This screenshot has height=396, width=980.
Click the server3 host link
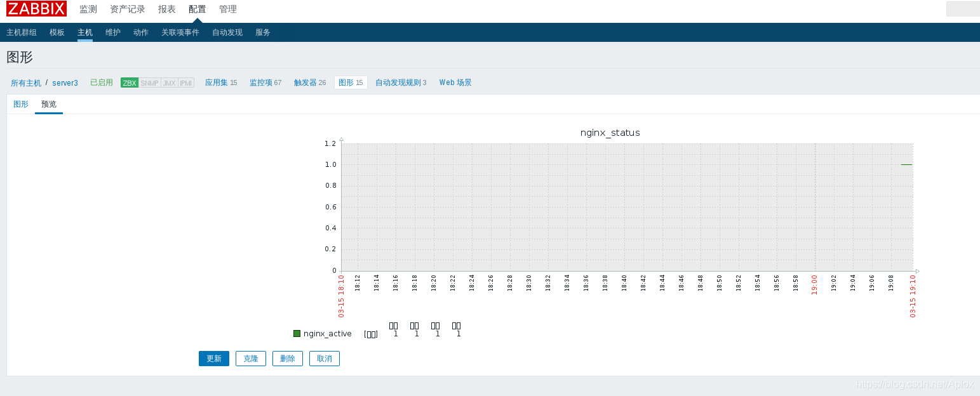point(65,83)
